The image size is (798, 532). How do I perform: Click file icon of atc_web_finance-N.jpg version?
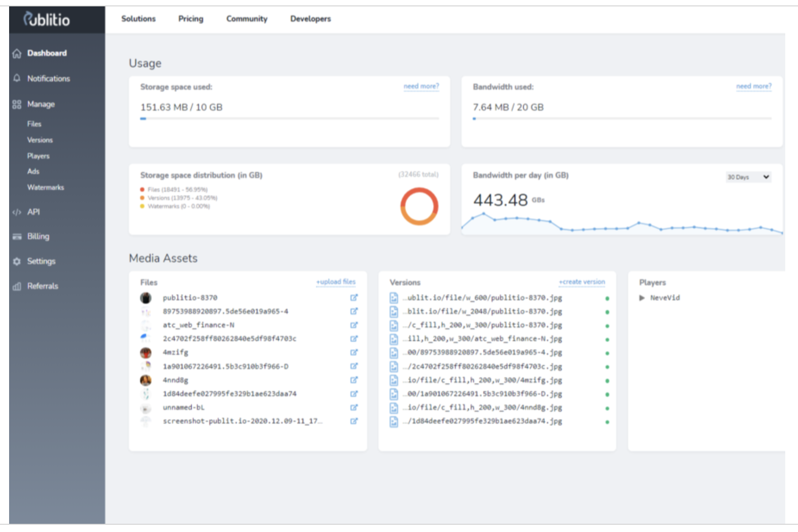pyautogui.click(x=394, y=339)
